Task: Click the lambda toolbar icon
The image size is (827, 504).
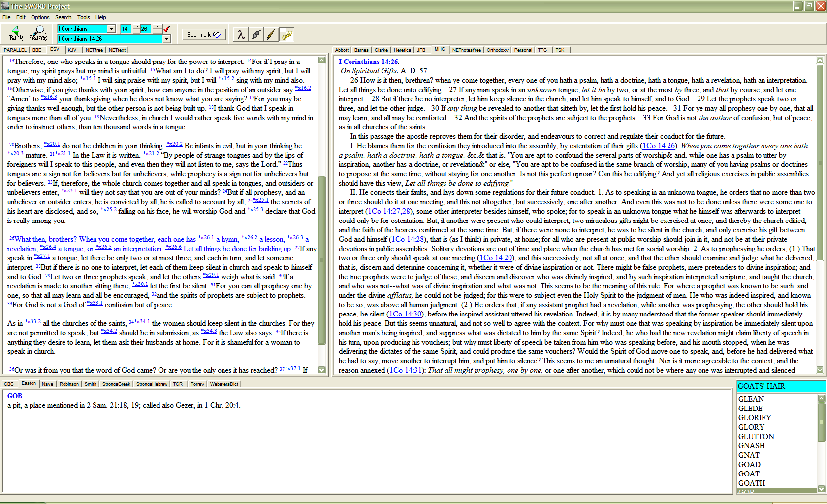Action: click(x=241, y=34)
